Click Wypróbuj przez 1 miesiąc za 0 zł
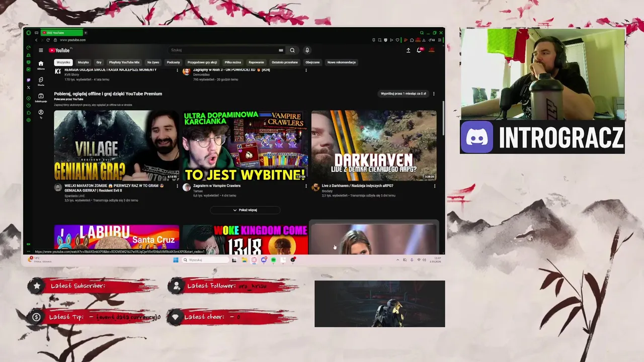 (404, 94)
